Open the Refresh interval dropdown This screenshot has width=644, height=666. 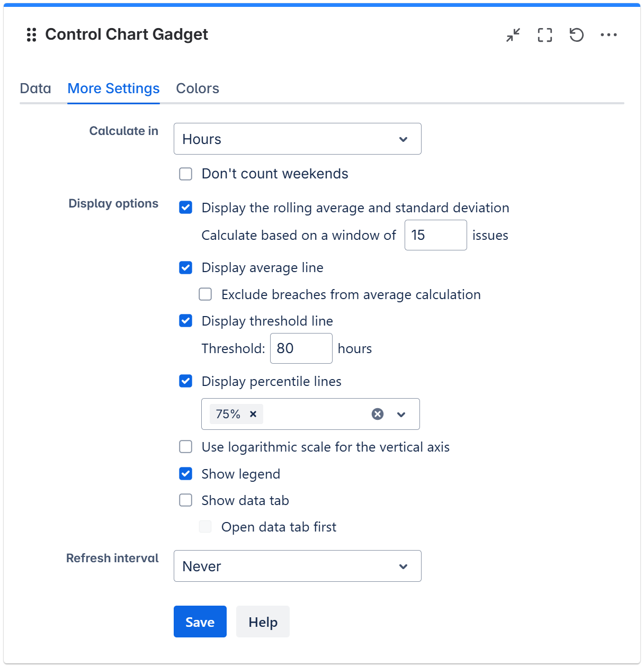point(297,566)
